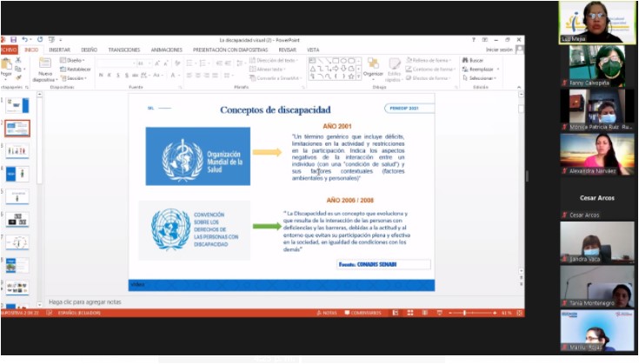Viewport: 639px width, 364px height.
Task: Click the Redo/repeat icon
Action: [40, 39]
